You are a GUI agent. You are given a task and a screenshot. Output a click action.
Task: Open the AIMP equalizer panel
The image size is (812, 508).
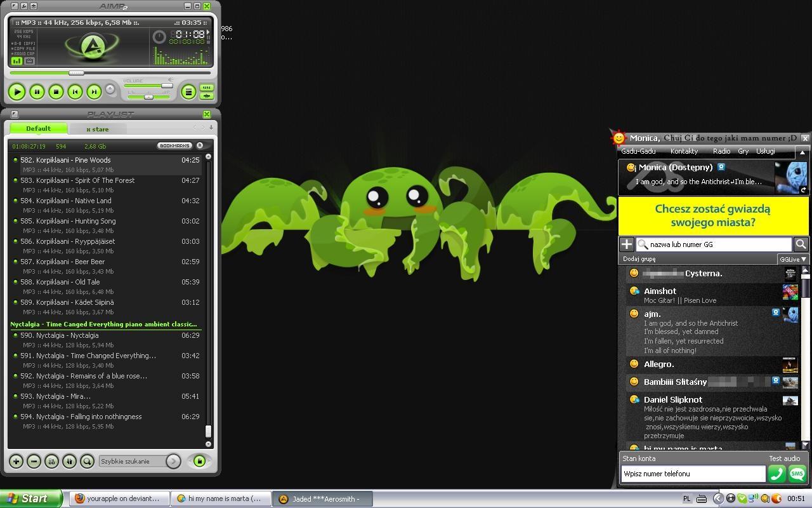(x=207, y=88)
